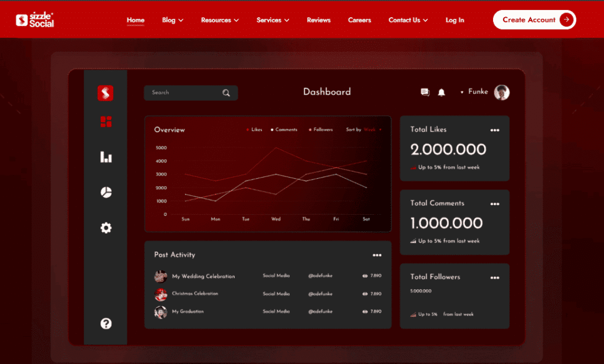Focus the Search input field
This screenshot has height=364, width=604.
click(x=191, y=93)
